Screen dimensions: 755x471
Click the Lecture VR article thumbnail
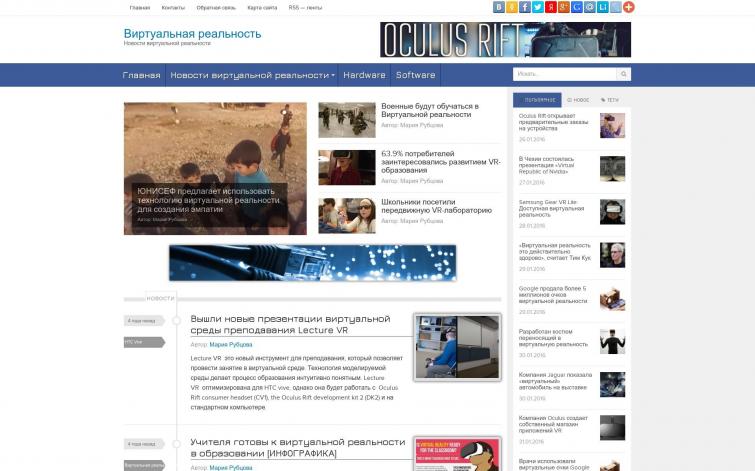[457, 347]
